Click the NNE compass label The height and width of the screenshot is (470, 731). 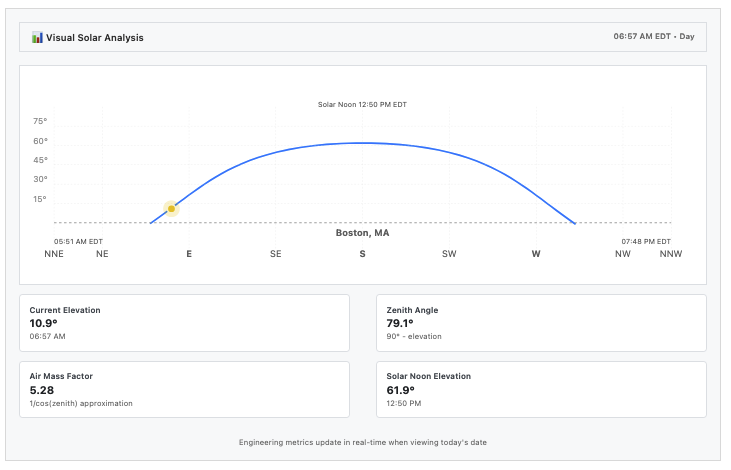tap(54, 254)
